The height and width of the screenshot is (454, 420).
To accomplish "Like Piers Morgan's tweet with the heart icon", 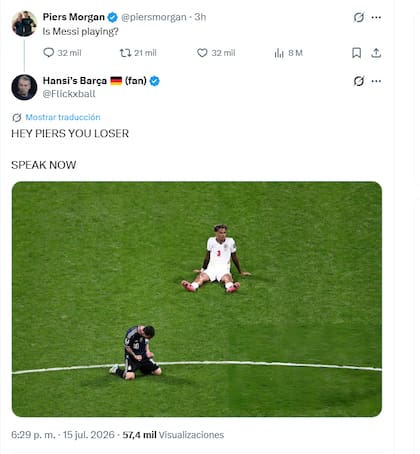I will [x=202, y=53].
